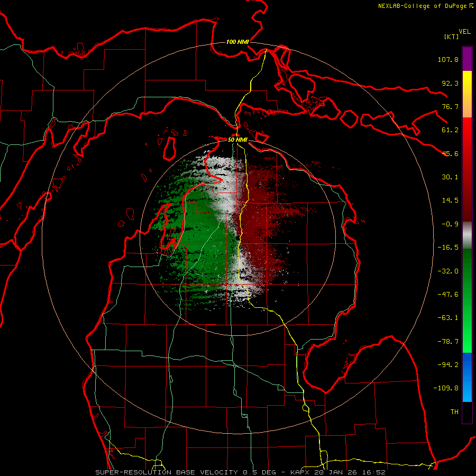Click the TH legend label

[454, 412]
